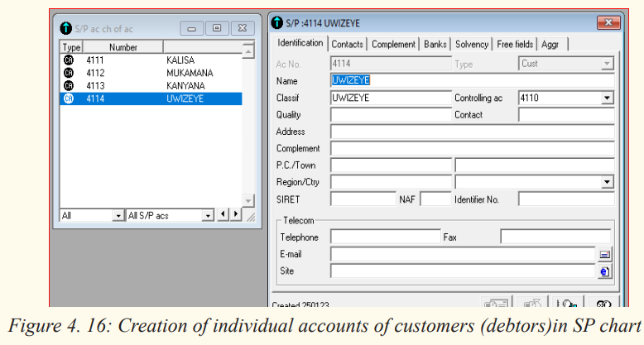Viewport: 644px width, 345px height.
Task: Switch to the Identification tab
Action: coord(300,43)
